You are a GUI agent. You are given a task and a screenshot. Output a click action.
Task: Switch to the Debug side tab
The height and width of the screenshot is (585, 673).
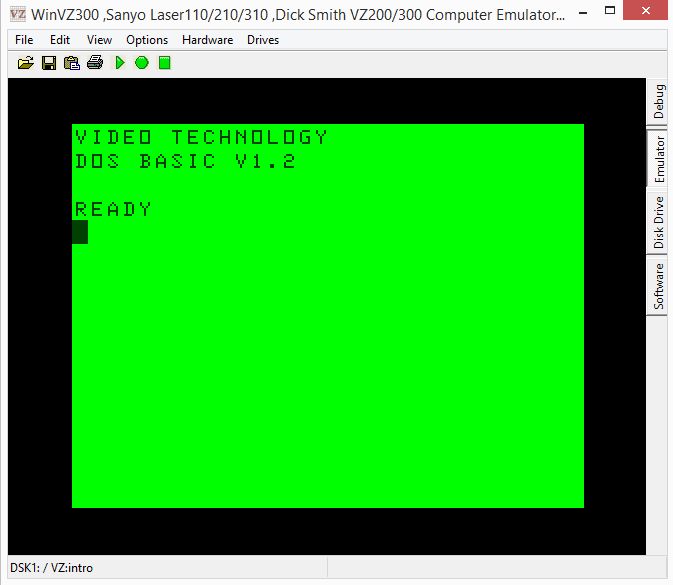pos(658,102)
